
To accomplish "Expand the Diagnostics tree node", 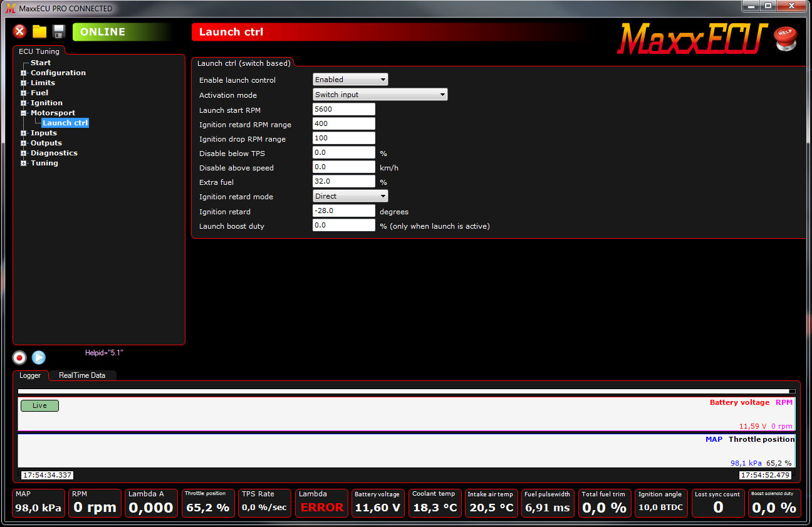I will coord(24,153).
